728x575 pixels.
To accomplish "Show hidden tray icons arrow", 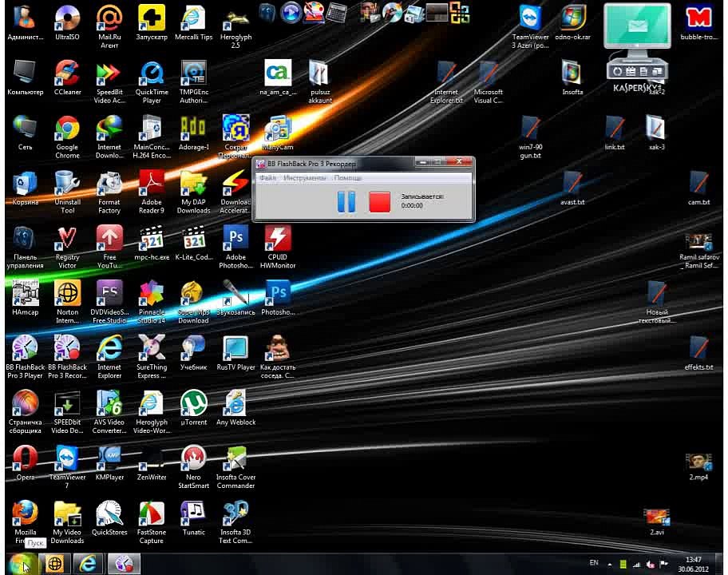I will point(610,565).
